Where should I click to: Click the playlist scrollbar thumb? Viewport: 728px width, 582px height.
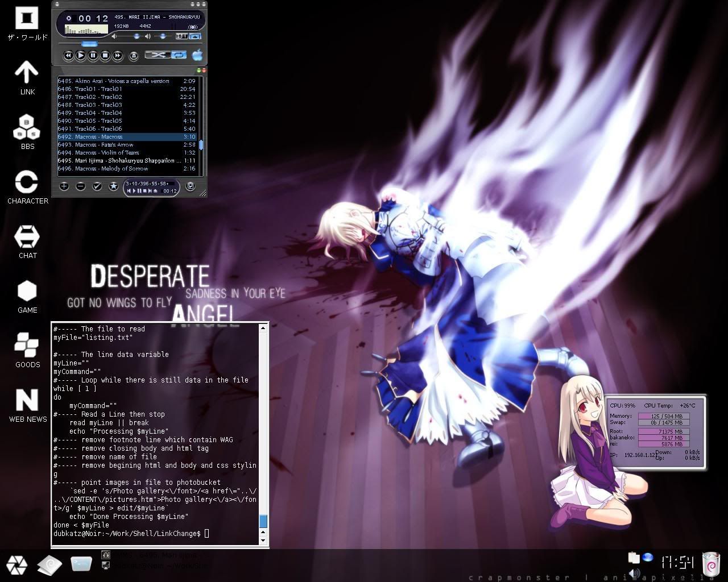tap(201, 144)
